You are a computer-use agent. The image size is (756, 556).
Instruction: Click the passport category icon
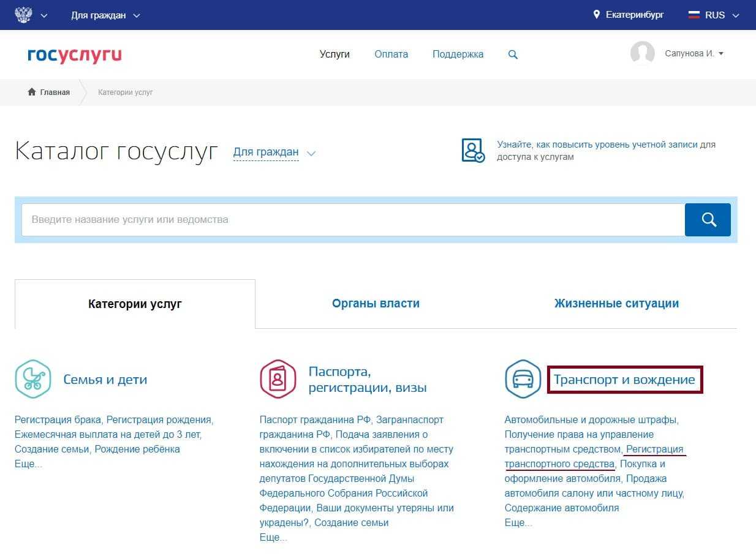[278, 379]
